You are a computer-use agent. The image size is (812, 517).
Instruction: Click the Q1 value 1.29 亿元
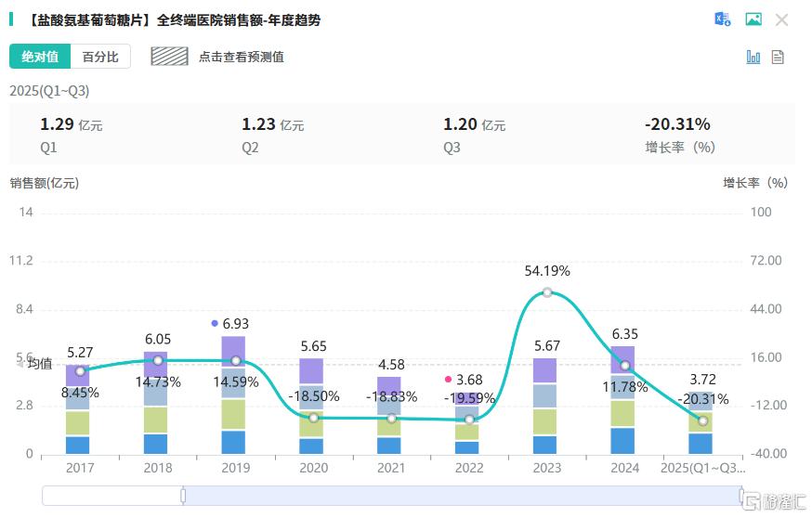pos(72,124)
